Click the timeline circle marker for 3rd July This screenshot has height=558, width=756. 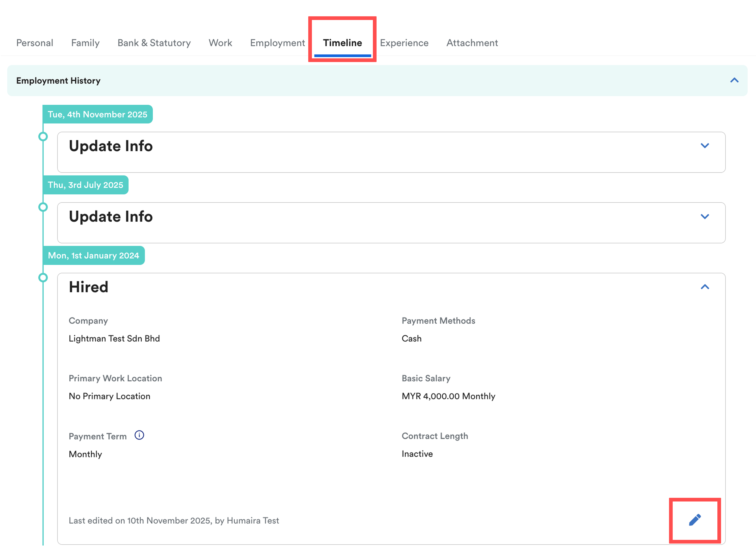click(43, 207)
